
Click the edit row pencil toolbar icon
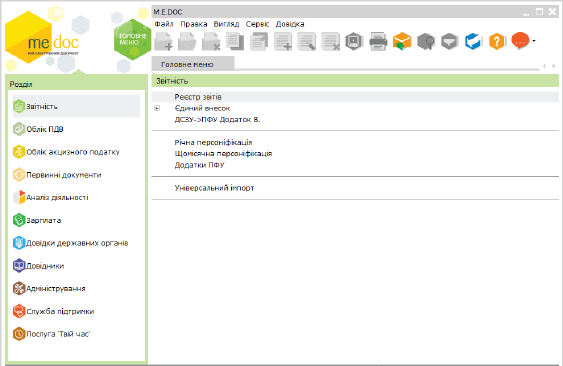click(307, 41)
